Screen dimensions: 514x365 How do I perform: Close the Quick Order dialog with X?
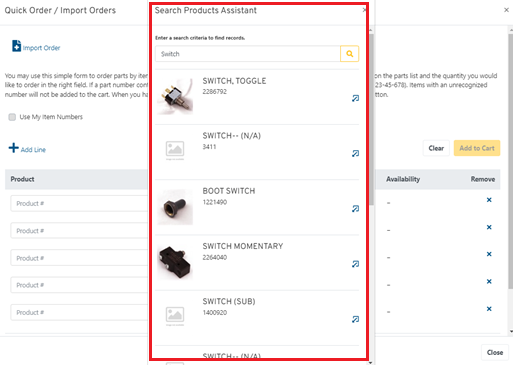[506, 10]
